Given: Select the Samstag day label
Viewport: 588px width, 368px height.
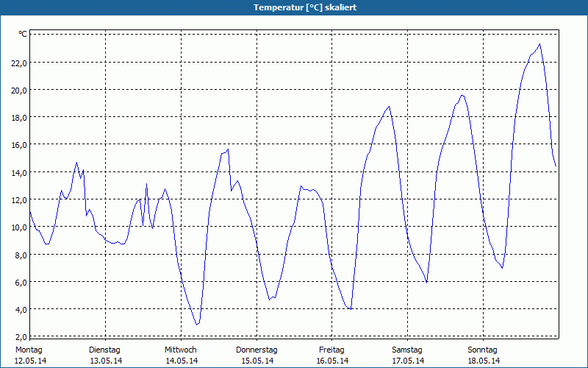Looking at the screenshot, I should (x=407, y=350).
